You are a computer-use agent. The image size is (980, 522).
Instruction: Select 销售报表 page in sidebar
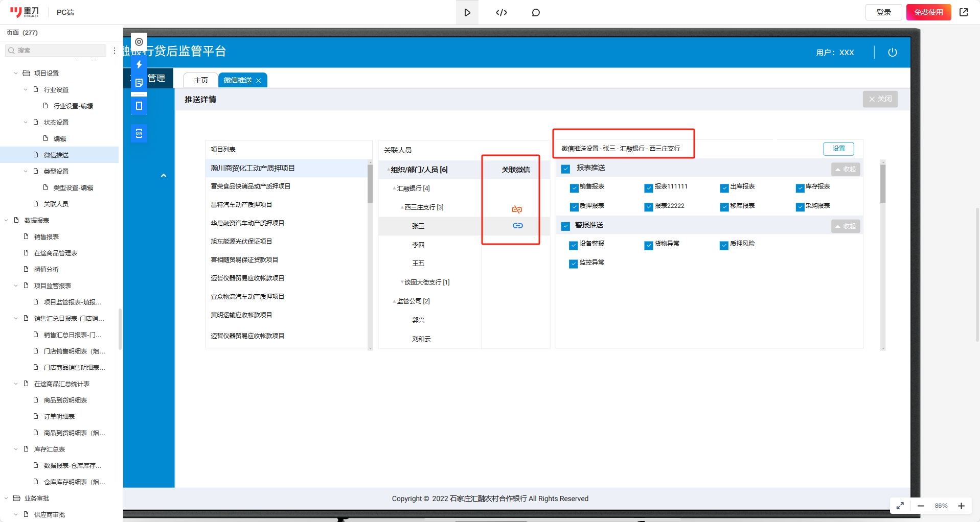(47, 236)
